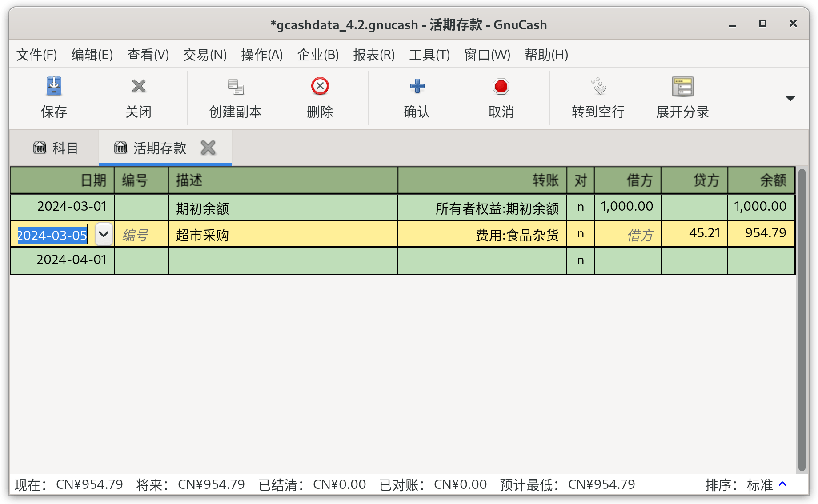
Task: Click the register vertical scrollbar
Action: click(802, 320)
